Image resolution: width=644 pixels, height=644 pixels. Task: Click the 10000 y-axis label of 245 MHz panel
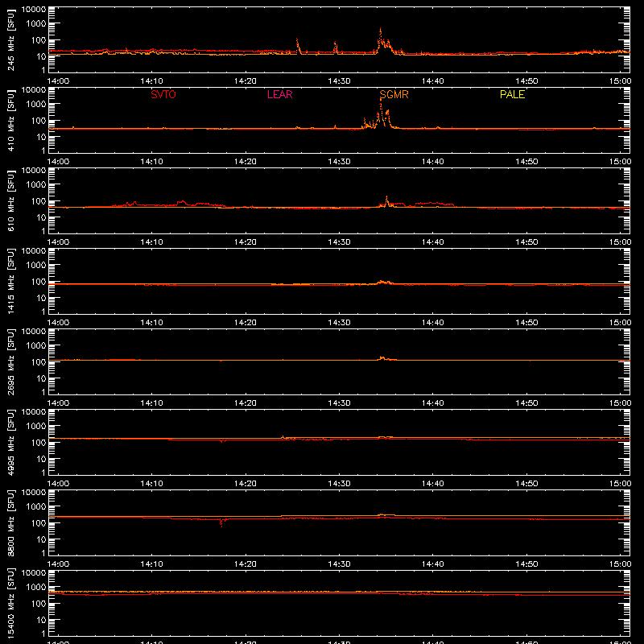[x=34, y=10]
